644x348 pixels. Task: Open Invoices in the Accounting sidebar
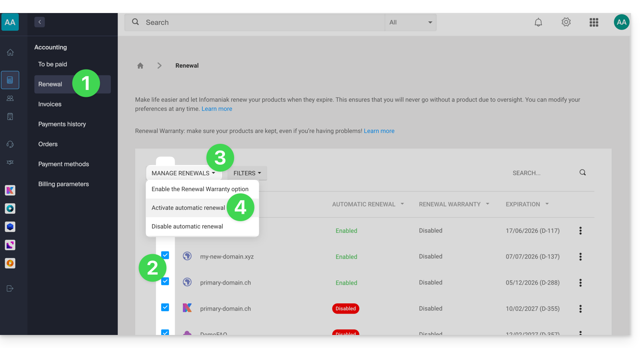pos(50,104)
